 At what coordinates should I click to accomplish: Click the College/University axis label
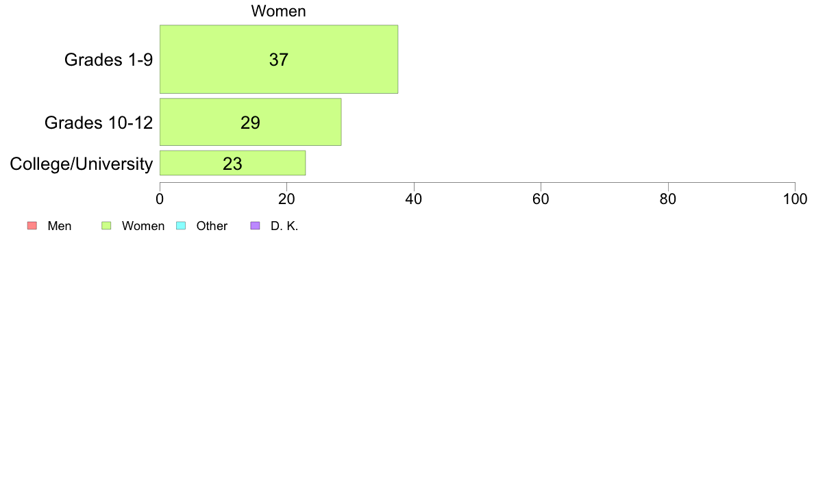click(82, 164)
